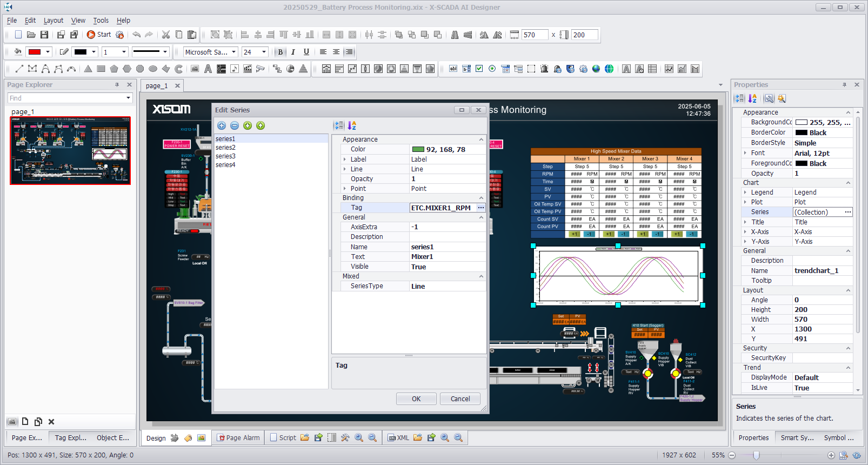
Task: Open the File menu
Action: click(12, 20)
